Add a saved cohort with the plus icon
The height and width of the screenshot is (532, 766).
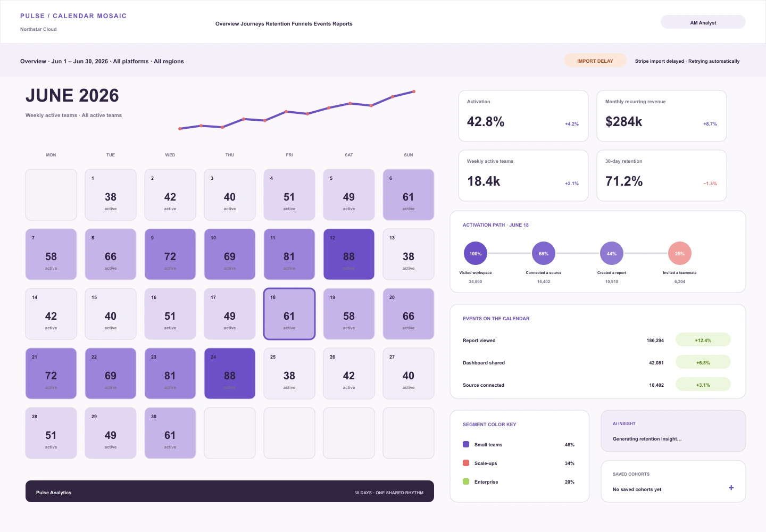[731, 487]
